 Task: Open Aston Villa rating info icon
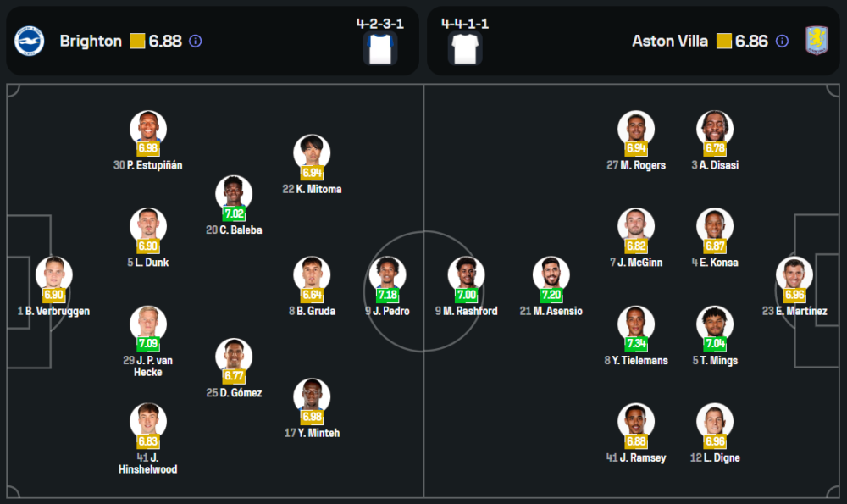tap(782, 41)
